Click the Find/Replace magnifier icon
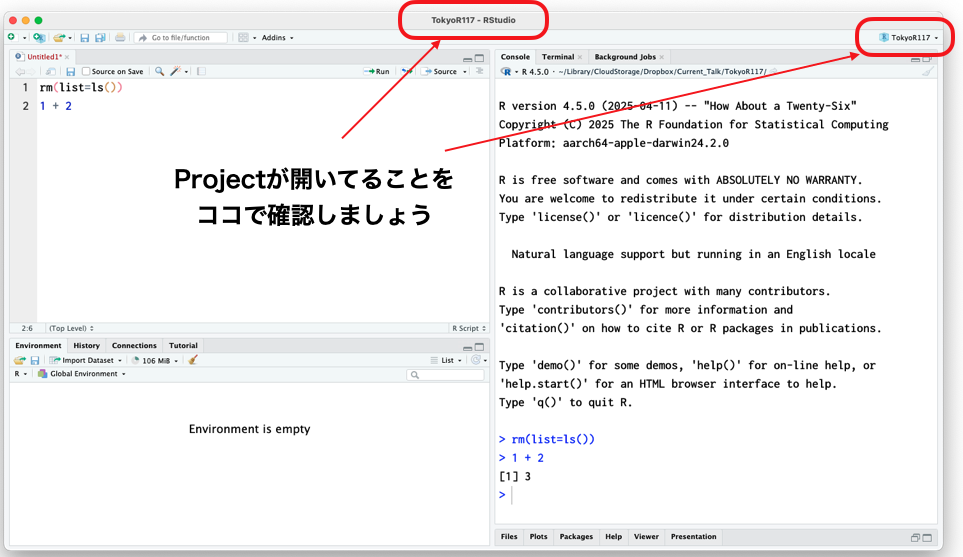 coord(159,71)
